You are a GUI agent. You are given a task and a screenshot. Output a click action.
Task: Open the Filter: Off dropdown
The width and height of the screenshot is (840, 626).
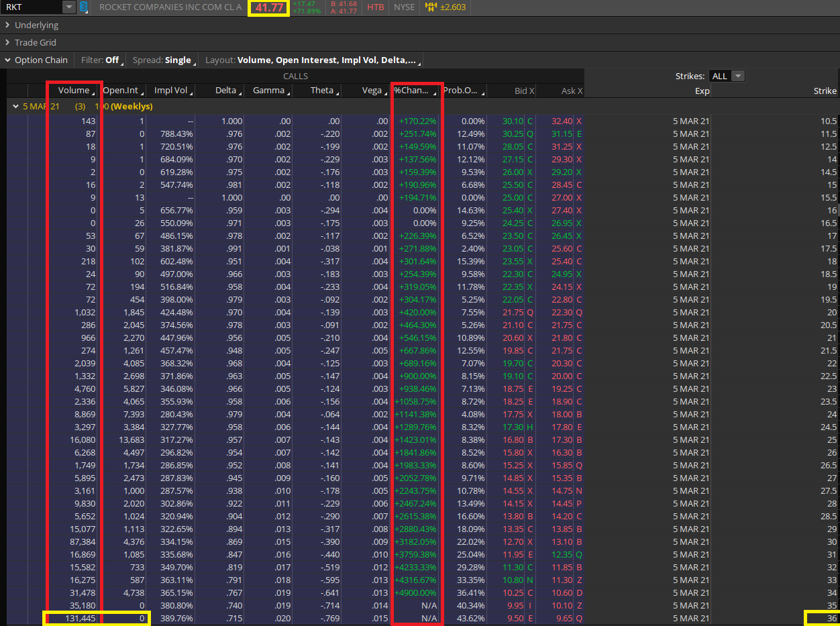[x=102, y=60]
